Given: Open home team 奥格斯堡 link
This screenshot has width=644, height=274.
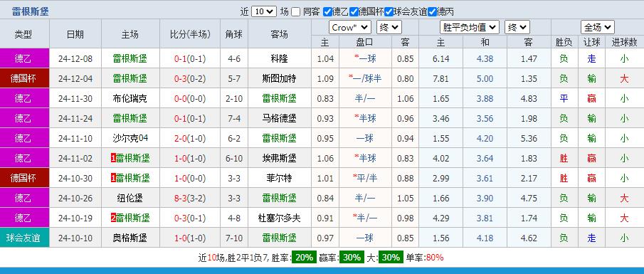Looking at the screenshot, I should click(x=130, y=238).
